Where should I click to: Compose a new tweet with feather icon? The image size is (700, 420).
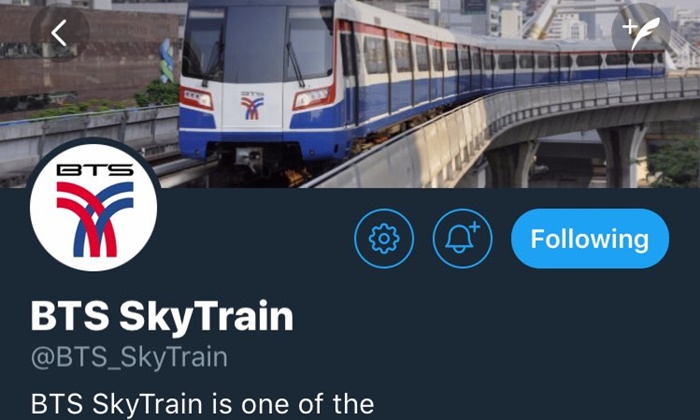tap(641, 33)
